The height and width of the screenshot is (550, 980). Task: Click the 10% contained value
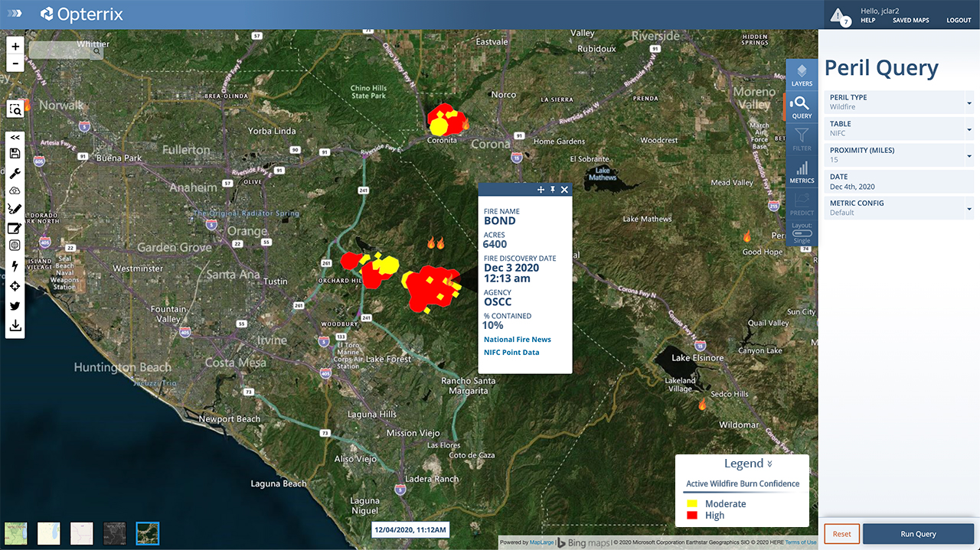(x=493, y=325)
